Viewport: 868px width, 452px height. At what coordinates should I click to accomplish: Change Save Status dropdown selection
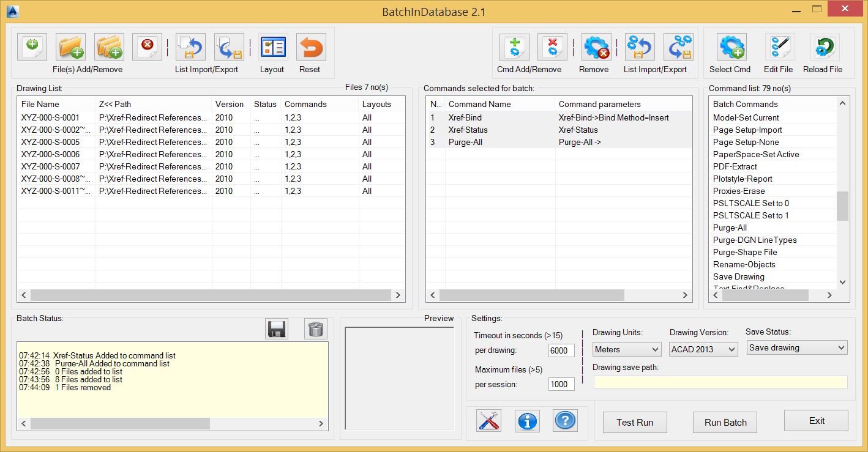pyautogui.click(x=796, y=347)
